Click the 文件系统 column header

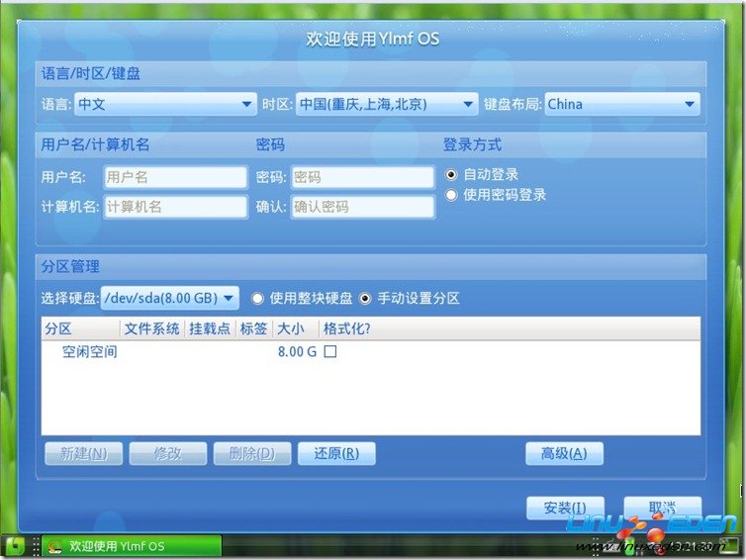151,328
